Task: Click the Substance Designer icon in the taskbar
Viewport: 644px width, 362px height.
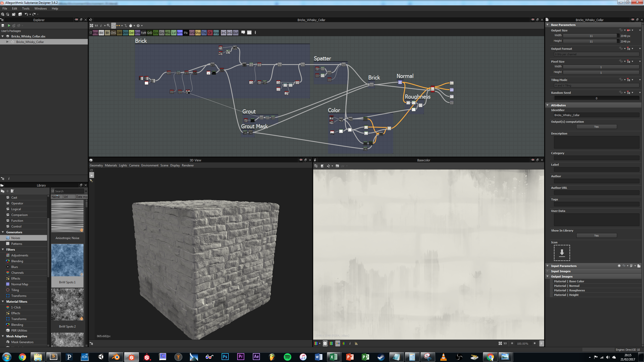Action: click(132, 357)
